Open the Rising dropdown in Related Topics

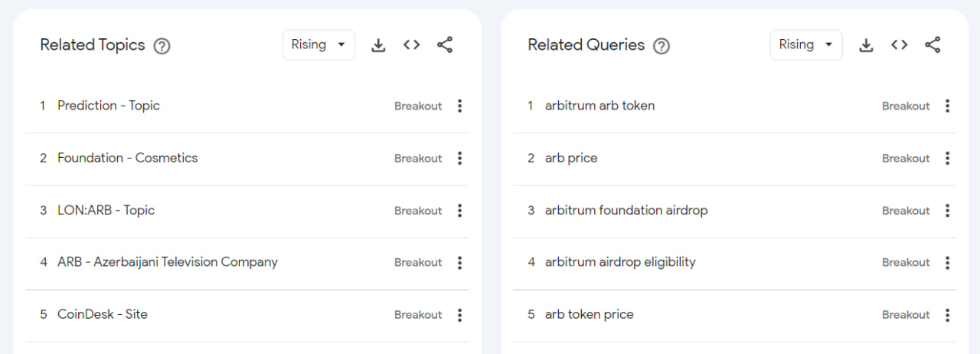pos(318,44)
